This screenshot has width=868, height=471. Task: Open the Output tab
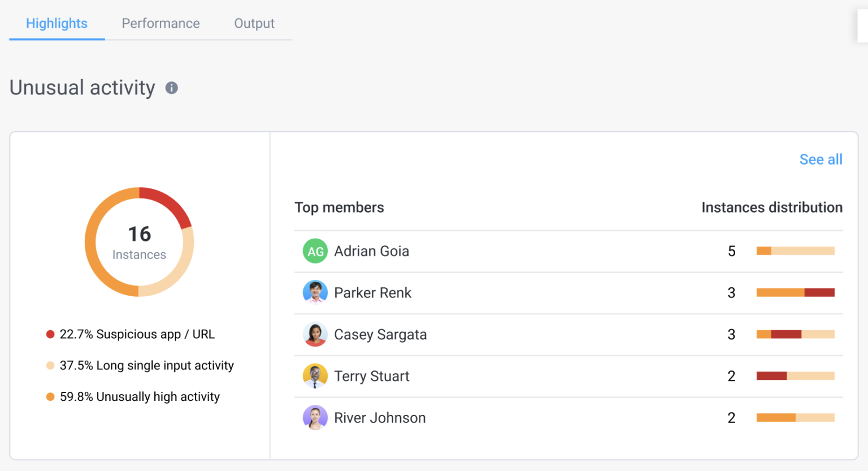click(254, 23)
